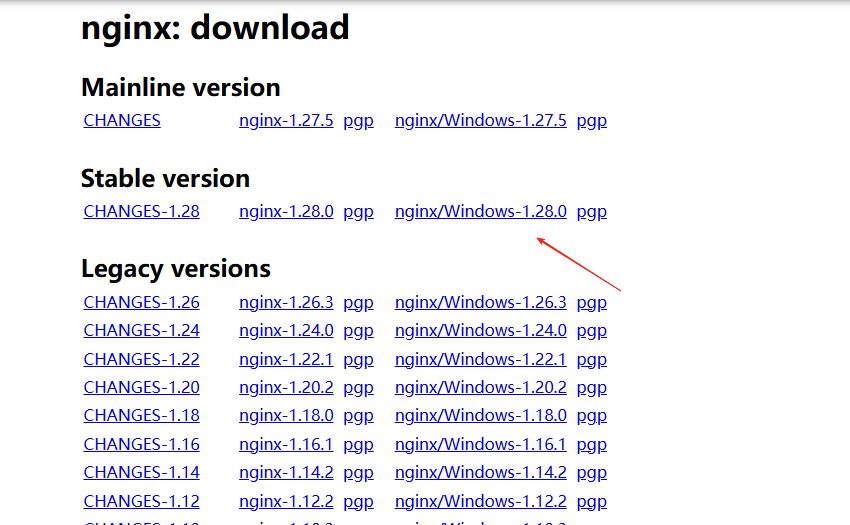Download nginx/Windows-1.26.3
This screenshot has height=525, width=850.
pos(480,302)
